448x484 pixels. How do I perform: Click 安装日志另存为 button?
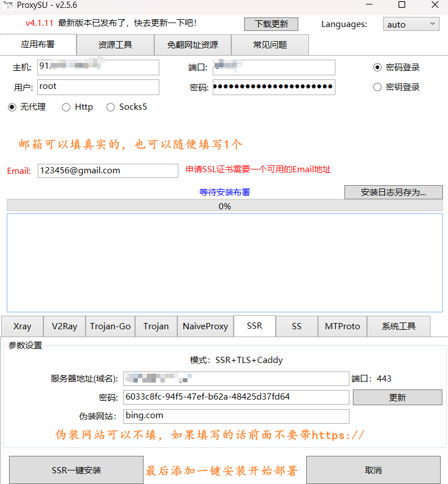coord(393,192)
